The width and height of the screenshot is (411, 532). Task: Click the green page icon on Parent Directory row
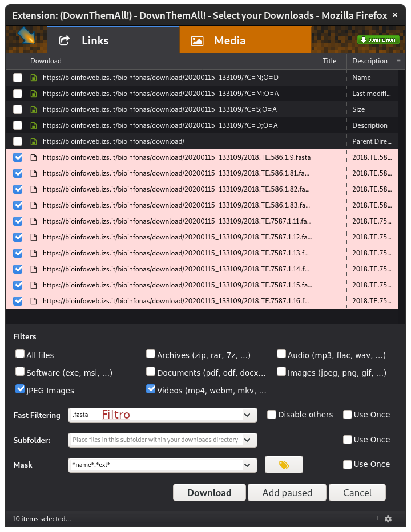[34, 141]
